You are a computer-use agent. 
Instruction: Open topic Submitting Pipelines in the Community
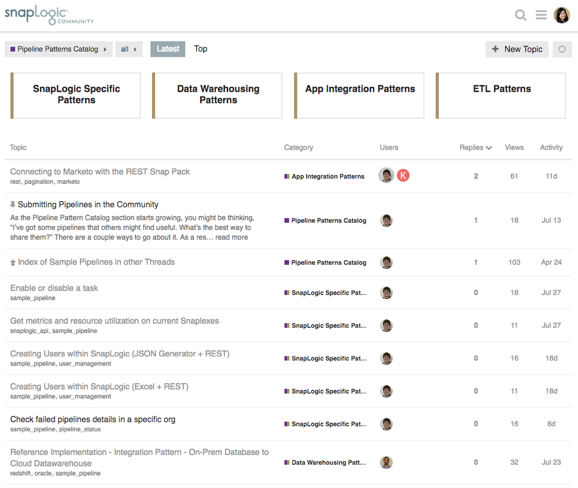tap(88, 205)
